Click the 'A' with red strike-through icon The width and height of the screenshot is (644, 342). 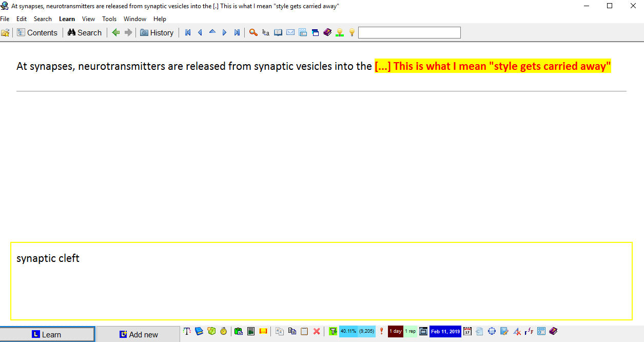517,331
